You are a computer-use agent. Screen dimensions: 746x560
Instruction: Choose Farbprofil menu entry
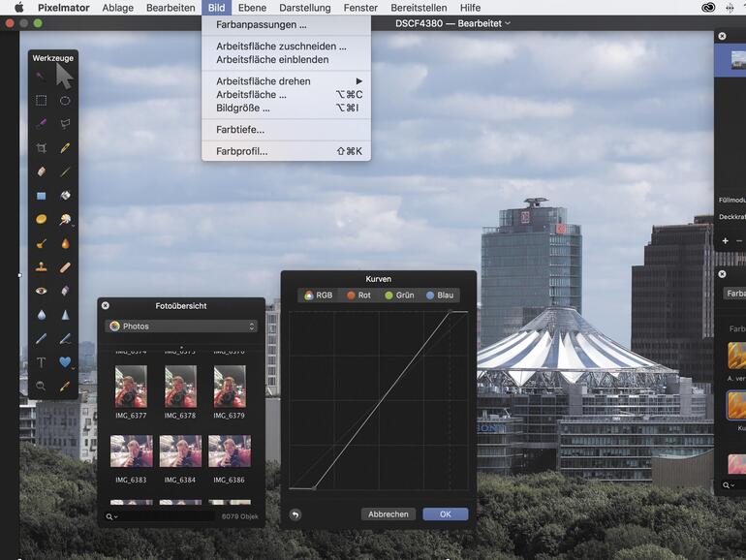coord(287,151)
